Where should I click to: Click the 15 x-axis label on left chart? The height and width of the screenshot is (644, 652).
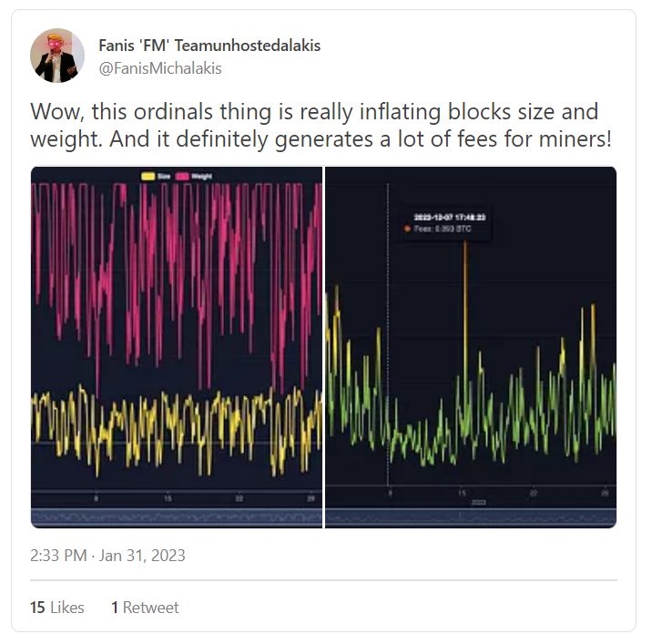[168, 498]
